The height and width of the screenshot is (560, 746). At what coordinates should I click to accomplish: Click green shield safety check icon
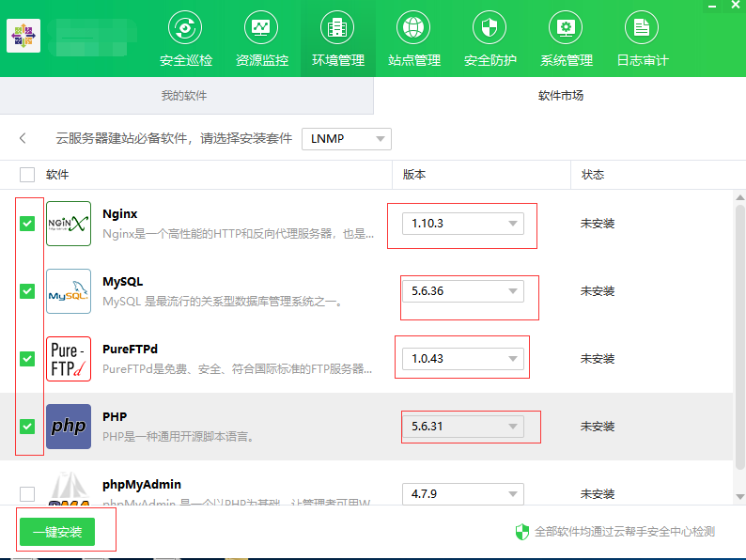pos(521,532)
